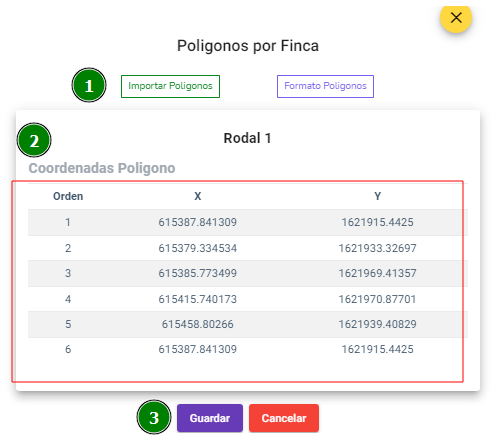This screenshot has width=498, height=447.
Task: Save polygons with the Guardar button
Action: [x=210, y=418]
